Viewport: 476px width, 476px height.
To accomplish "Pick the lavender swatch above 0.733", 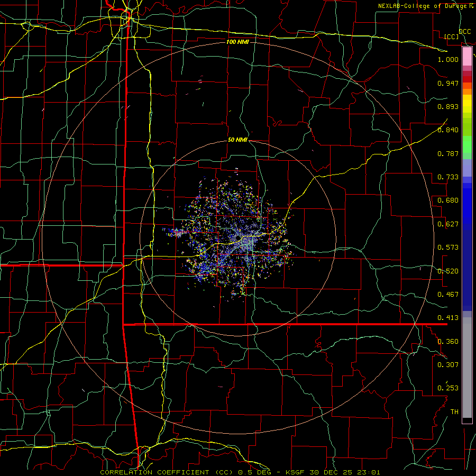I will tap(467, 168).
